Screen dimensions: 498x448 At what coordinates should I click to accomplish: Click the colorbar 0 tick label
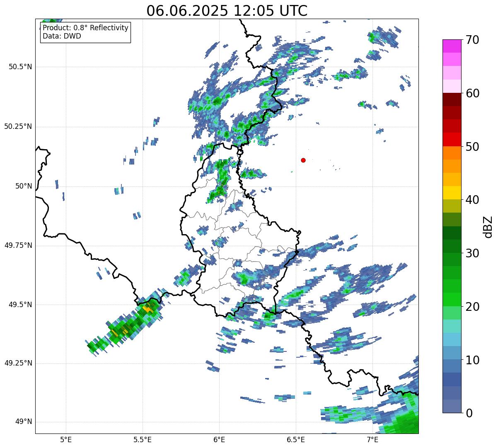[469, 413]
